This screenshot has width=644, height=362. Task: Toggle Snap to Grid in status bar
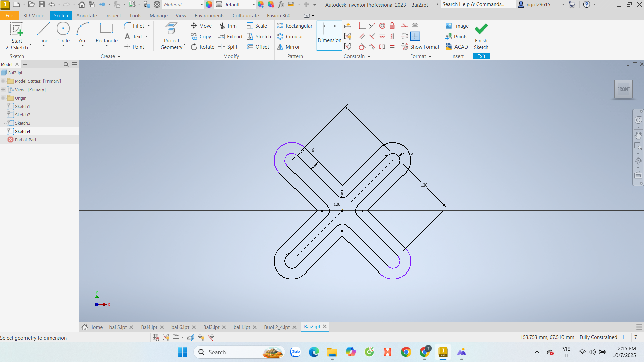(156, 337)
